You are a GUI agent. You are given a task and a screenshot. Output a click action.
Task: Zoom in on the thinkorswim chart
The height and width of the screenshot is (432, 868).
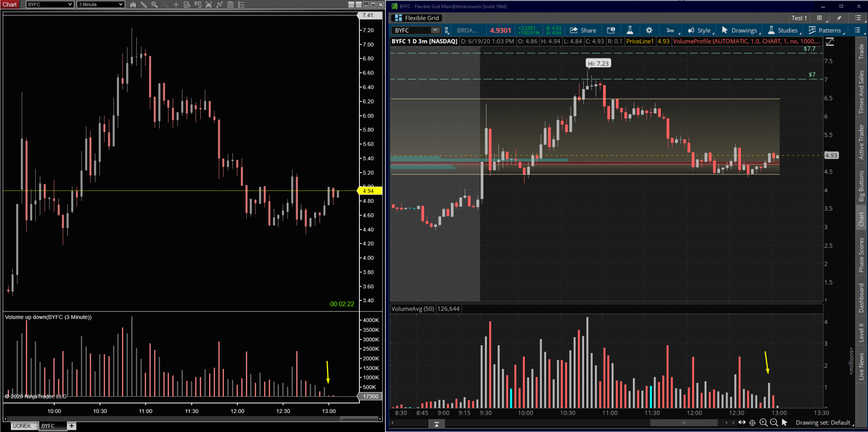[763, 423]
